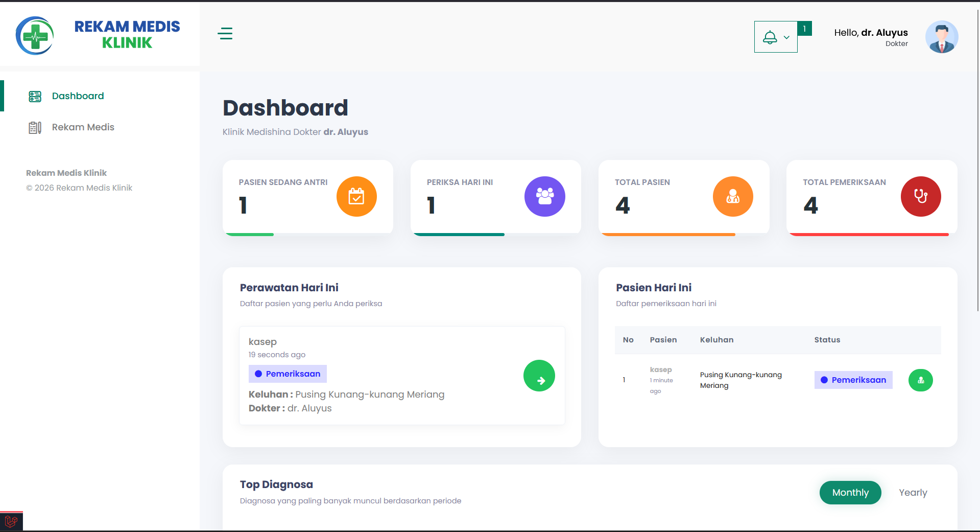This screenshot has height=532, width=980.
Task: Click the Dashboard sidebar icon
Action: pos(35,96)
